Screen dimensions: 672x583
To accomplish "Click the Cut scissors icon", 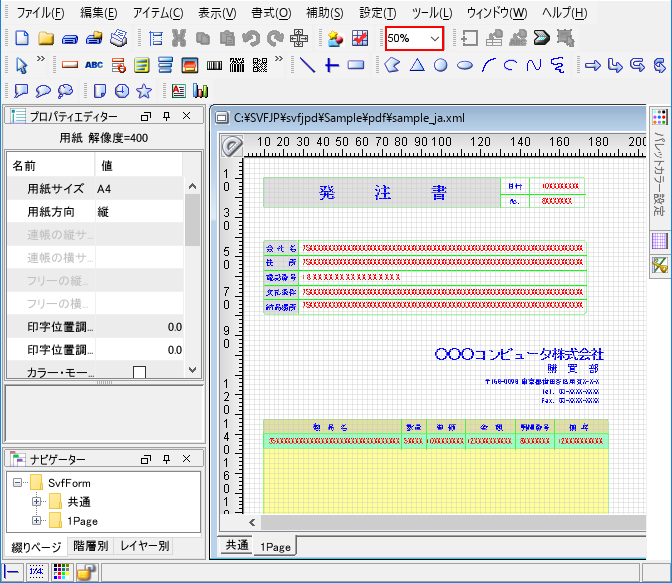I will 179,38.
